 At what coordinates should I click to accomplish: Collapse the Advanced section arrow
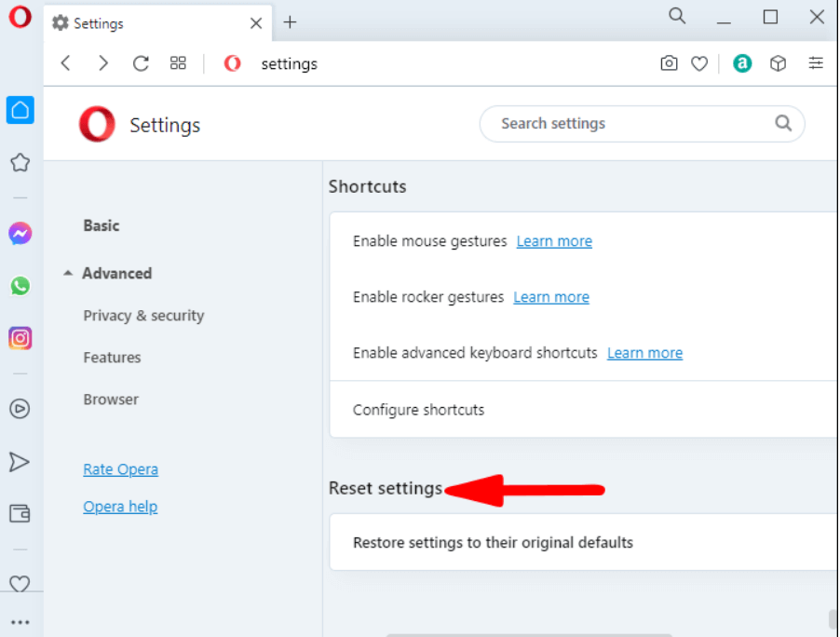coord(68,273)
